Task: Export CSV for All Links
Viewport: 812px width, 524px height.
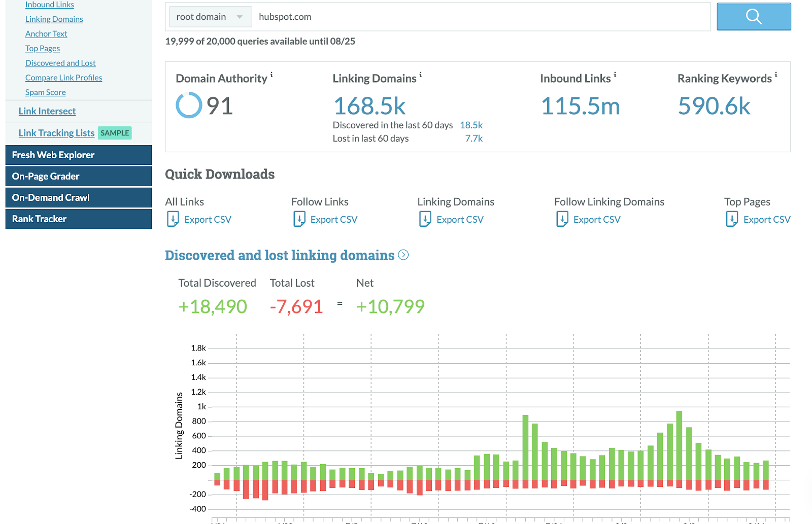Action: 208,220
